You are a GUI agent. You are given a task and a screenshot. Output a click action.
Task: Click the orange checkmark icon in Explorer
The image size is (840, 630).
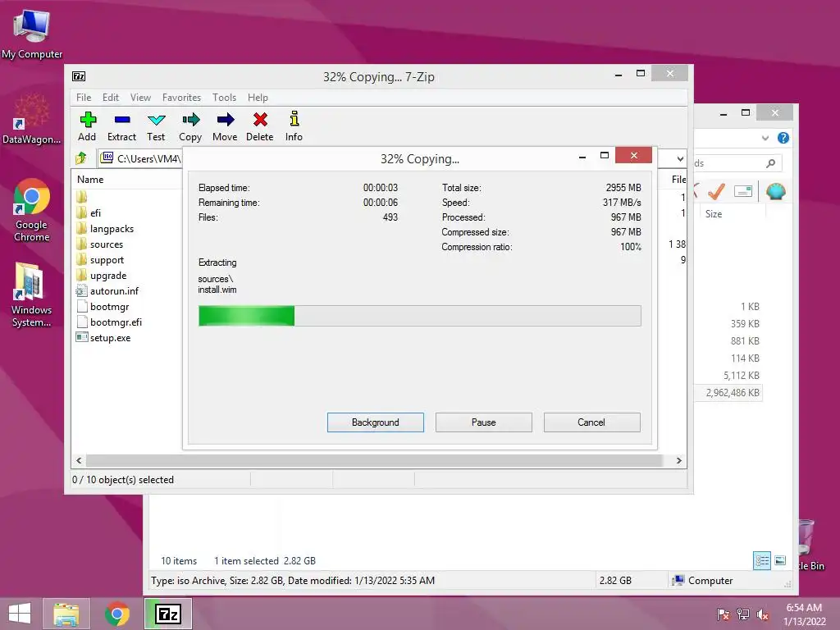click(715, 190)
